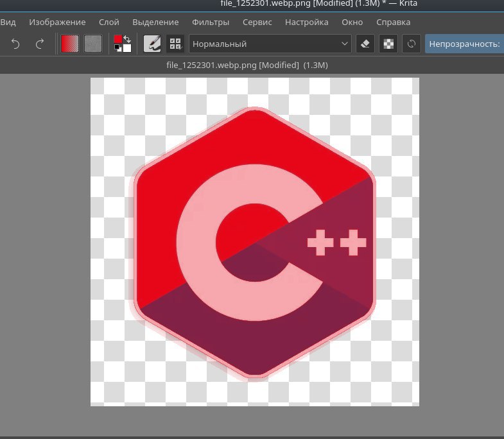Screen dimensions: 504x439
Task: Open the Выделение menu
Action: pos(155,22)
